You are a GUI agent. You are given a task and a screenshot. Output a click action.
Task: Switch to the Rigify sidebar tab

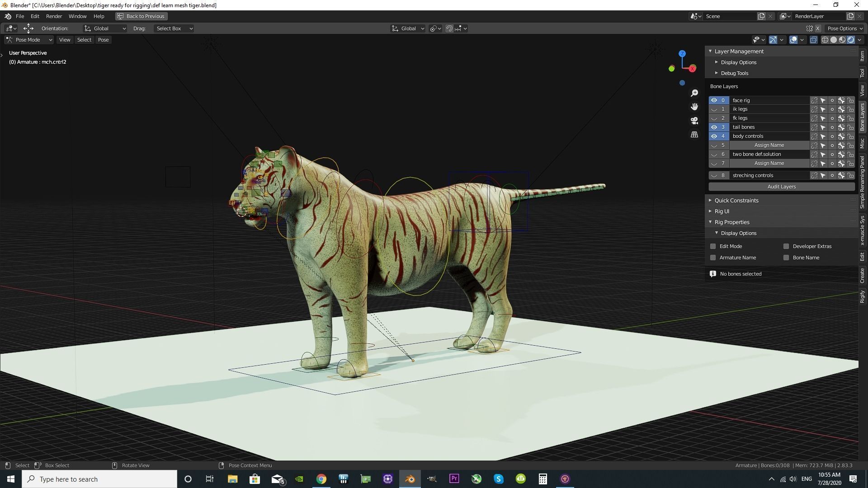[x=863, y=296]
